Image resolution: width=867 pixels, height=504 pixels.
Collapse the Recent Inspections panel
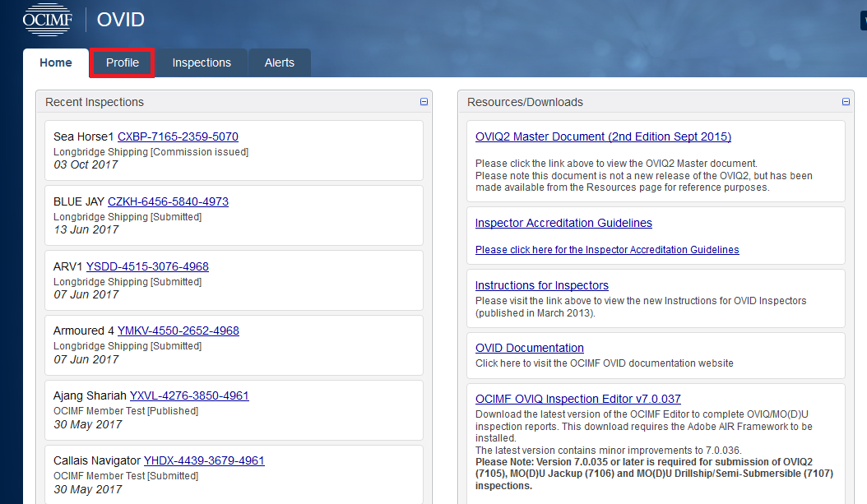[x=424, y=102]
